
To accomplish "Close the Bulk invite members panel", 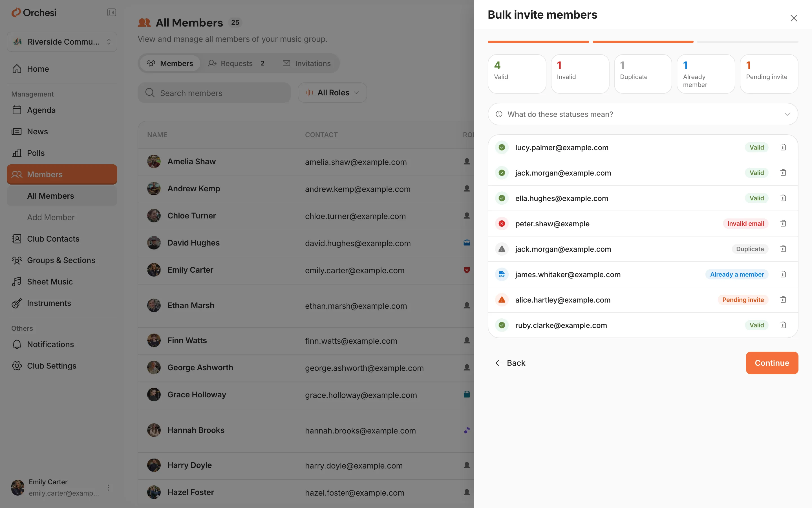I will (x=794, y=18).
